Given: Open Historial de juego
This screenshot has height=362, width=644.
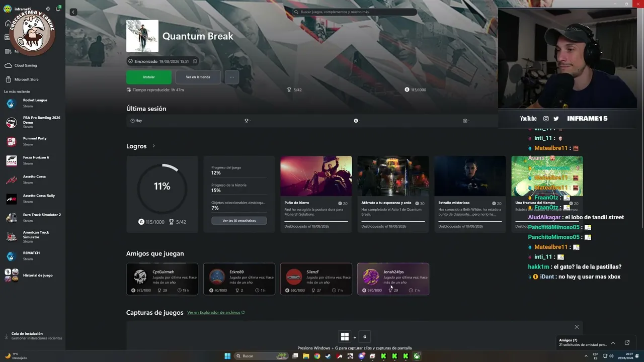Looking at the screenshot, I should (x=33, y=275).
